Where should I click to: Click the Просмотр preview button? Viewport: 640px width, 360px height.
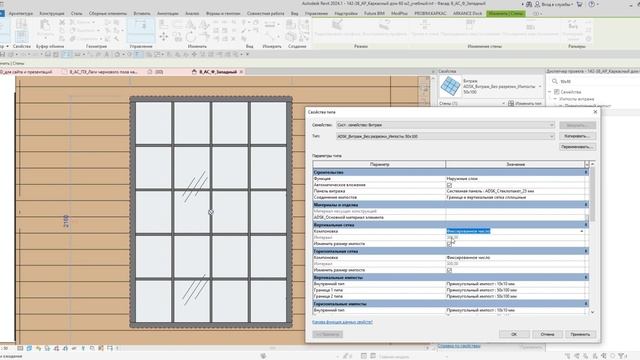(328, 334)
